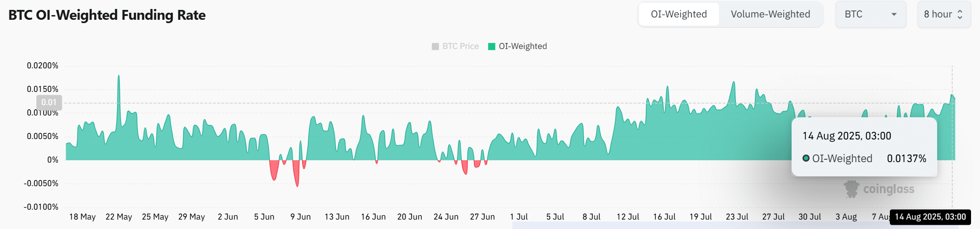This screenshot has height=229, width=980.
Task: Click the 0.0137% value in the tooltip
Action: tap(906, 158)
